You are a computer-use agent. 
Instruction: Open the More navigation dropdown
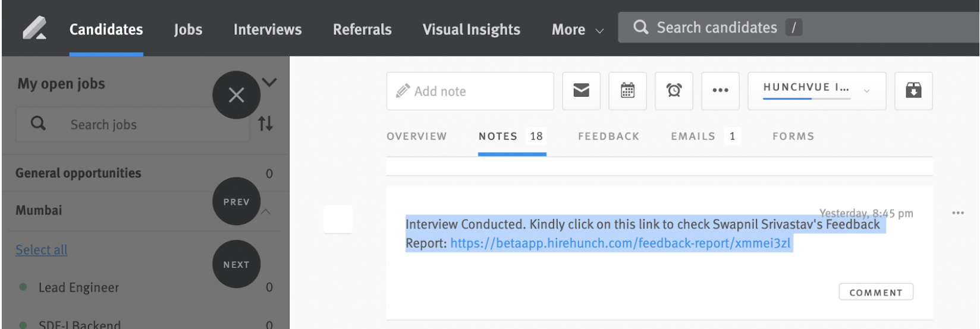coord(577,30)
